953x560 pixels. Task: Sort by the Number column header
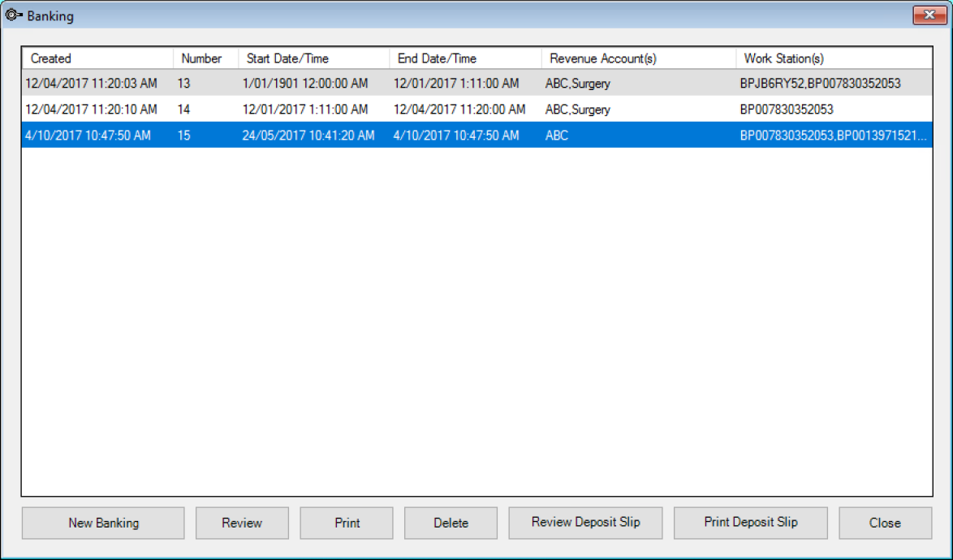(201, 58)
